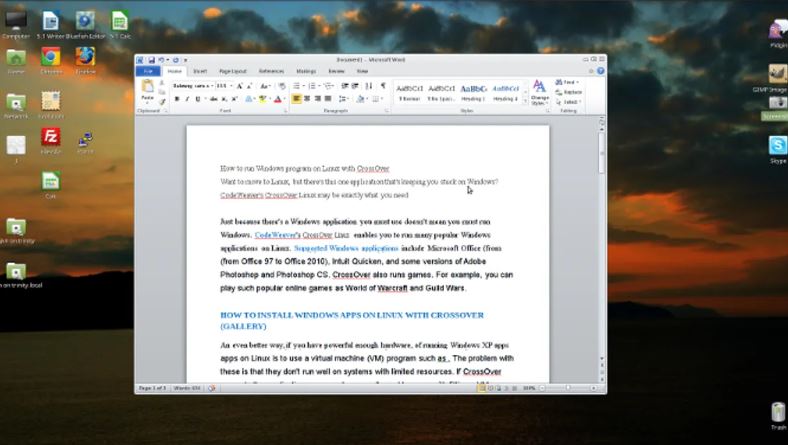788x445 pixels.
Task: Adjust the zoom slider in status bar
Action: [568, 388]
